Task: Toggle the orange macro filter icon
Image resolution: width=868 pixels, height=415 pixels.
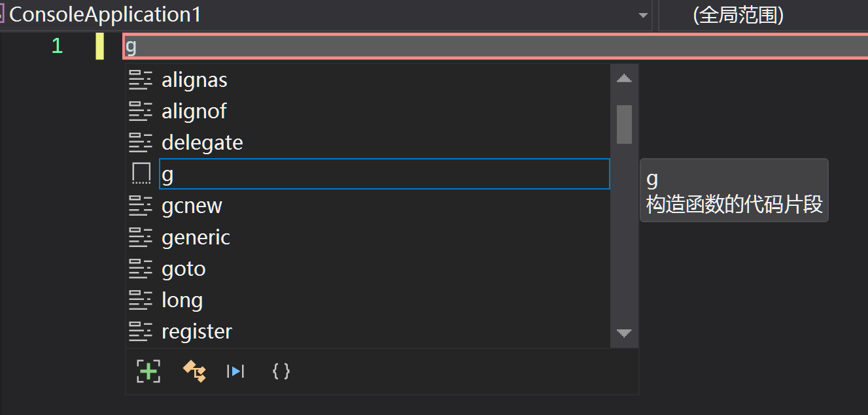Action: [194, 371]
